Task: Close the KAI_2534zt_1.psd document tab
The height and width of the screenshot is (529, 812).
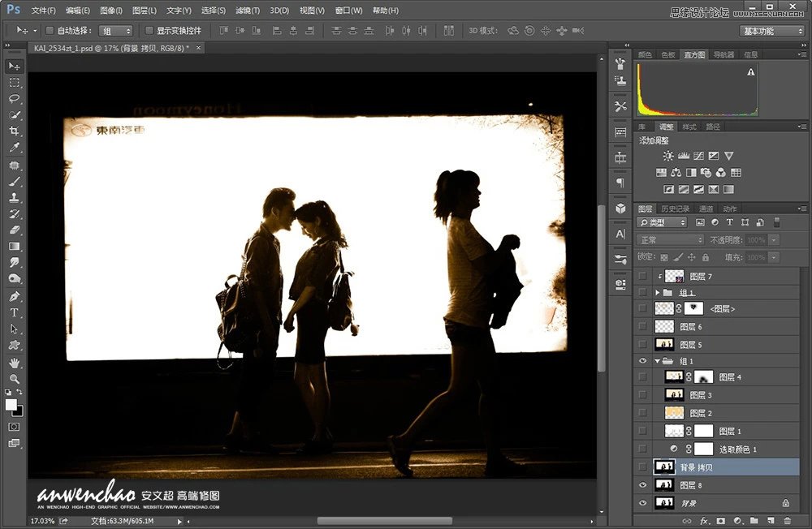Action: click(198, 48)
